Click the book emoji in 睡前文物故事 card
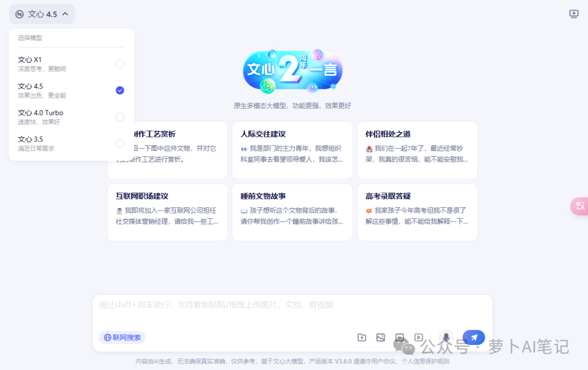588x370 pixels. coord(244,211)
